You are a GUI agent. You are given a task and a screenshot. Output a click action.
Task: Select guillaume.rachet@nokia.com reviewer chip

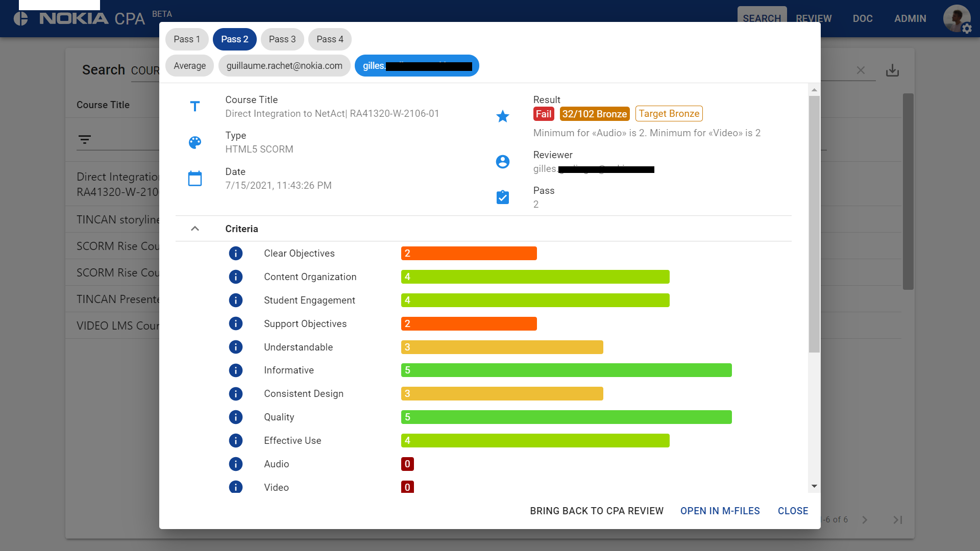[284, 66]
